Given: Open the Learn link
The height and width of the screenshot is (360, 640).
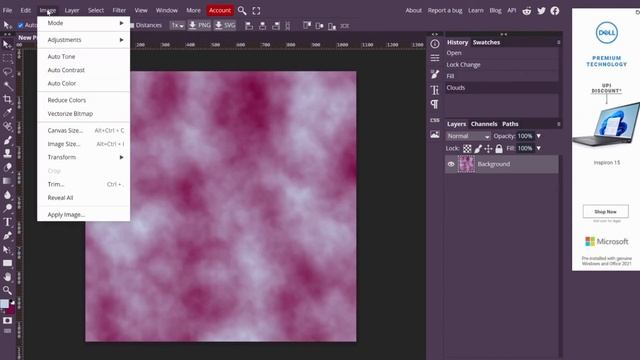Looking at the screenshot, I should pyautogui.click(x=476, y=11).
